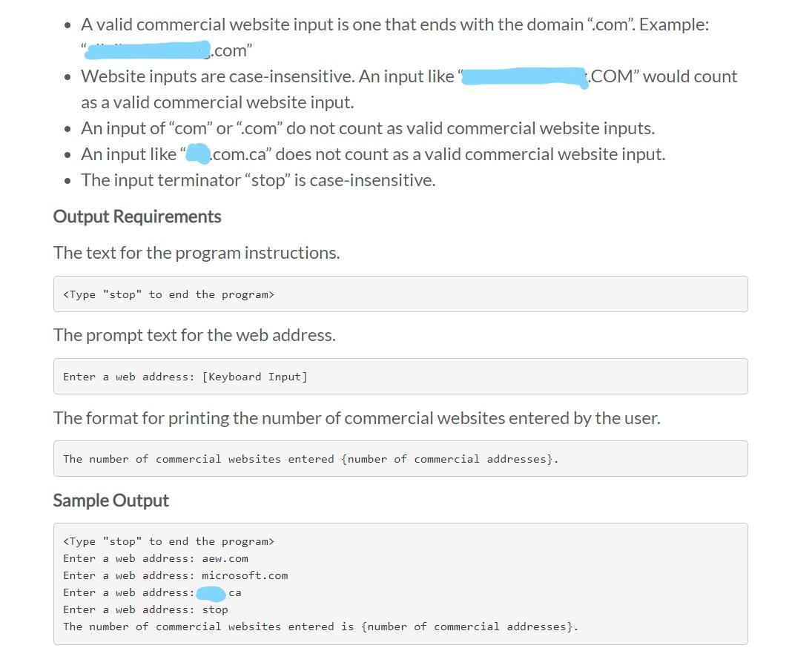Image resolution: width=812 pixels, height=648 pixels.
Task: Click the code box under the program instructions paragraph
Action: click(400, 294)
